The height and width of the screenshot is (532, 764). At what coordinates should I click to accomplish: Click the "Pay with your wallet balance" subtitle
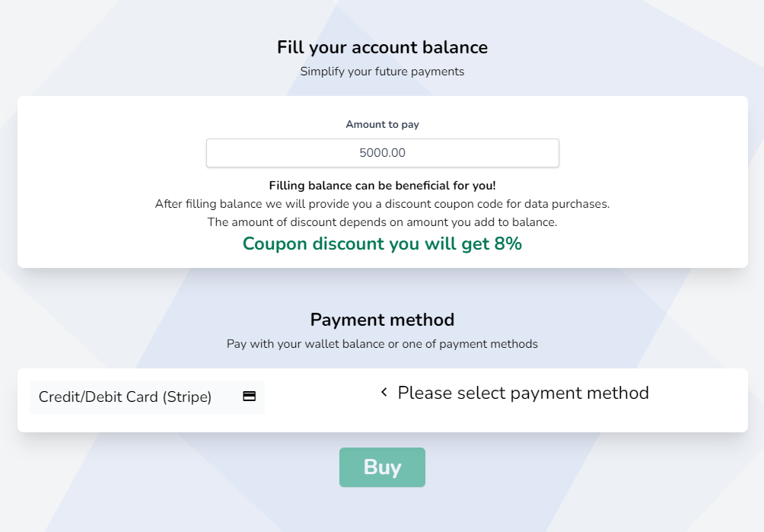[x=382, y=344]
